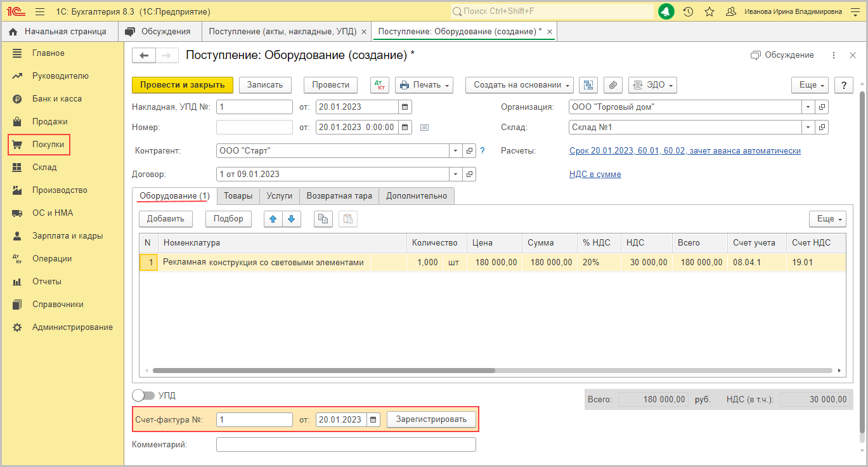Viewport: 868px width, 467px height.
Task: Click the Провести button
Action: pyautogui.click(x=331, y=85)
